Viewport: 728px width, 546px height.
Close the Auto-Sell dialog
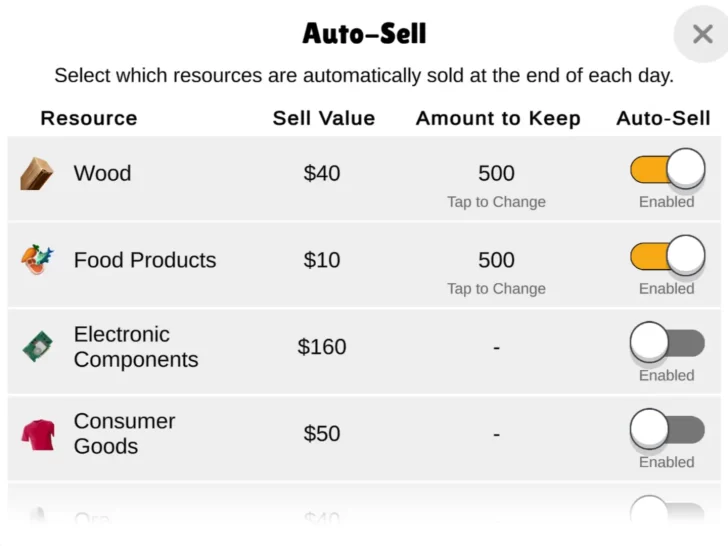[702, 34]
